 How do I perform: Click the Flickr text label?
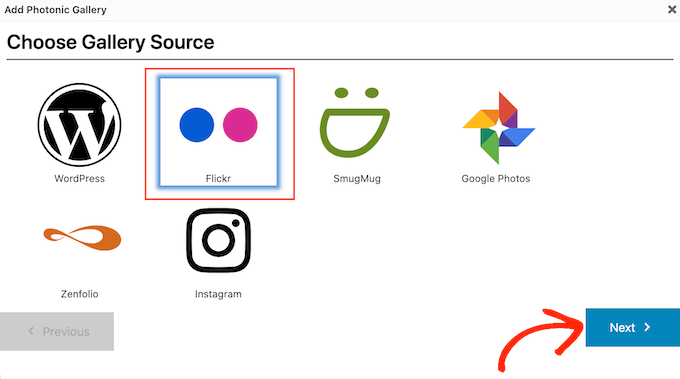click(218, 179)
